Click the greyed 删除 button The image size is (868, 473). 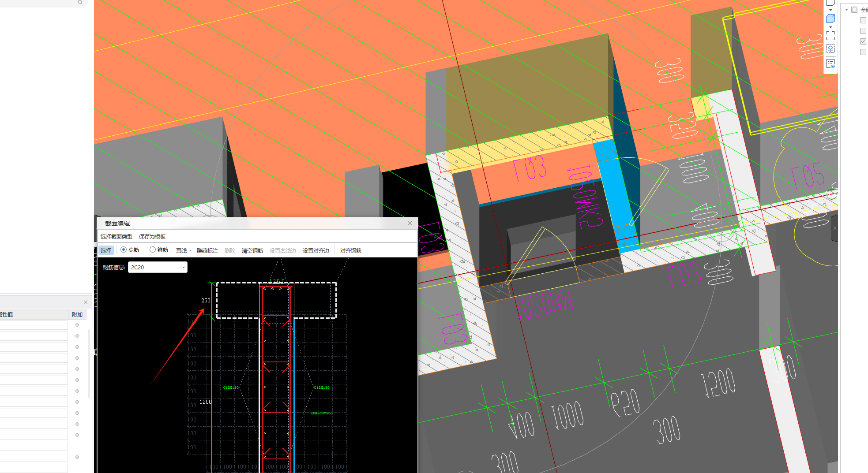pos(230,250)
